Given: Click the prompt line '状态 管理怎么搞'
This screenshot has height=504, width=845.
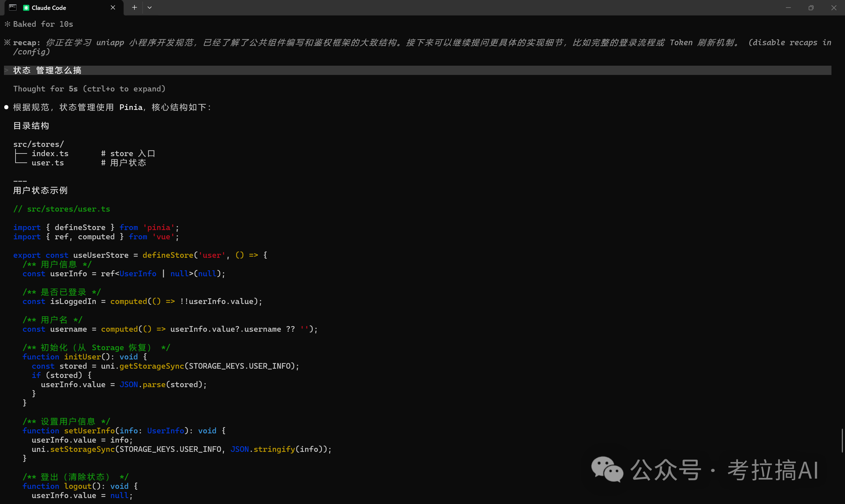Looking at the screenshot, I should [418, 70].
